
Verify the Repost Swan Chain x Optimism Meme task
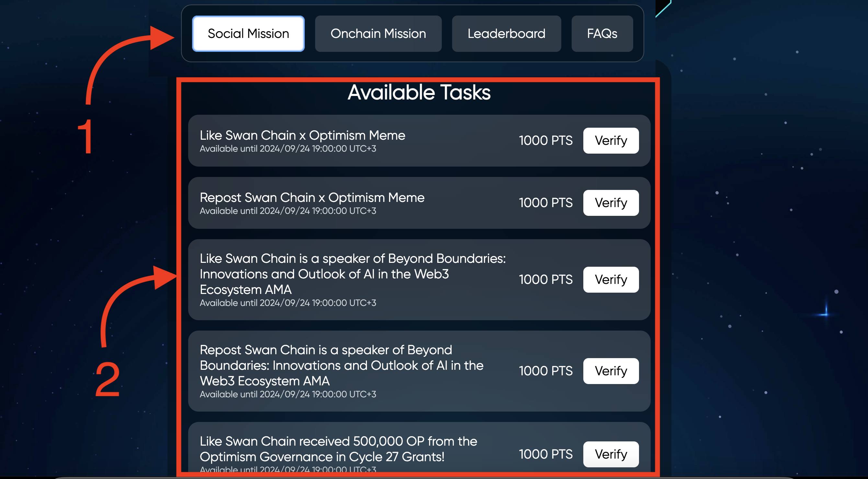click(x=611, y=203)
